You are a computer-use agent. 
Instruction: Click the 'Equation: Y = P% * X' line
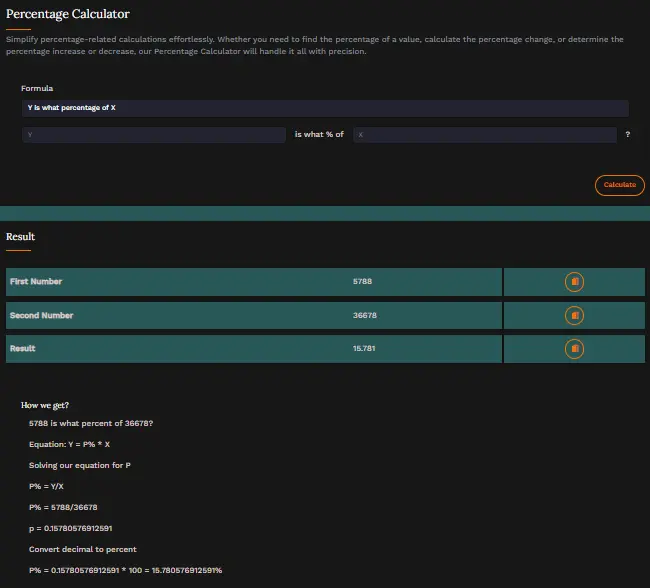coord(69,445)
